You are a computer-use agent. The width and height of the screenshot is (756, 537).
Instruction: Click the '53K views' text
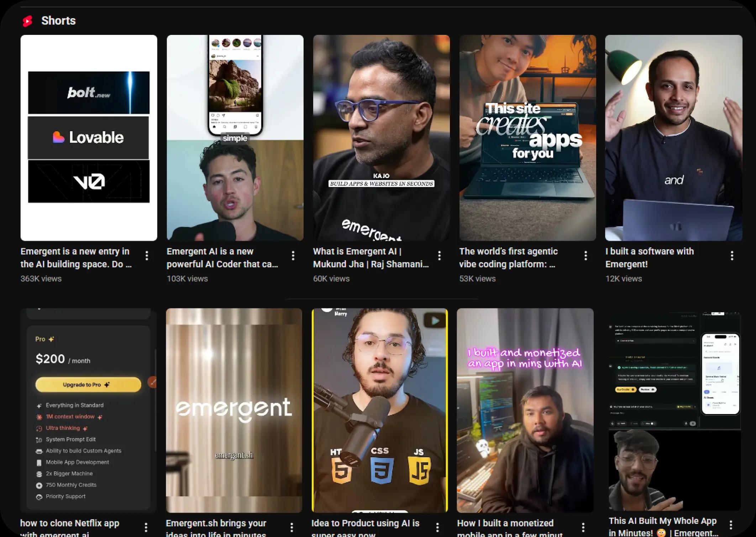coord(477,279)
